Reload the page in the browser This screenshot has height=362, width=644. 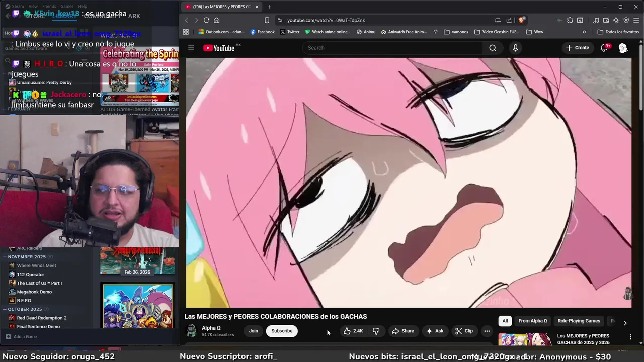206,20
